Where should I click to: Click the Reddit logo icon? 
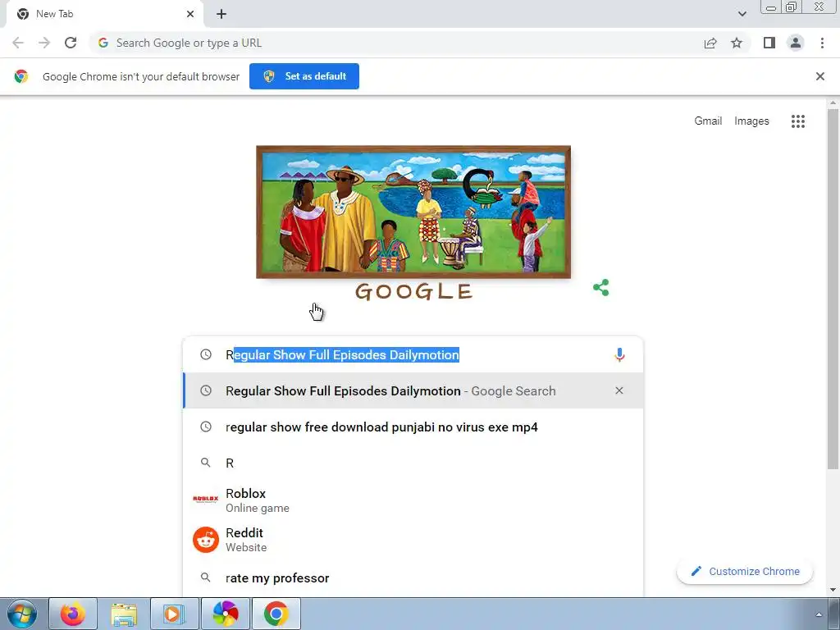tap(206, 540)
